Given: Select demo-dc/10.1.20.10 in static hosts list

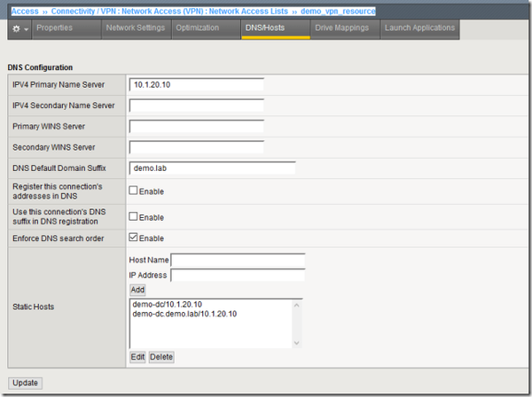Looking at the screenshot, I should click(x=168, y=304).
